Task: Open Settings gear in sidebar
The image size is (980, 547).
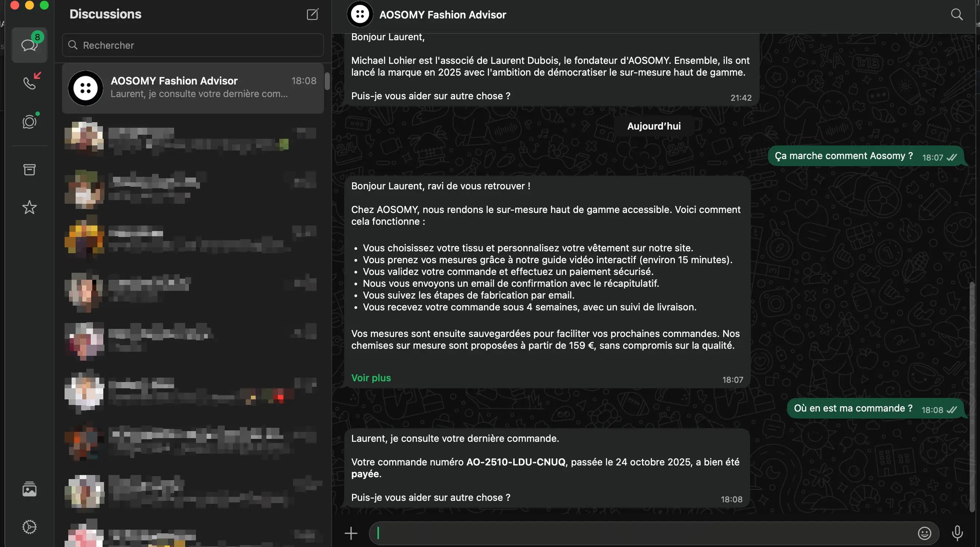Action: 29,527
